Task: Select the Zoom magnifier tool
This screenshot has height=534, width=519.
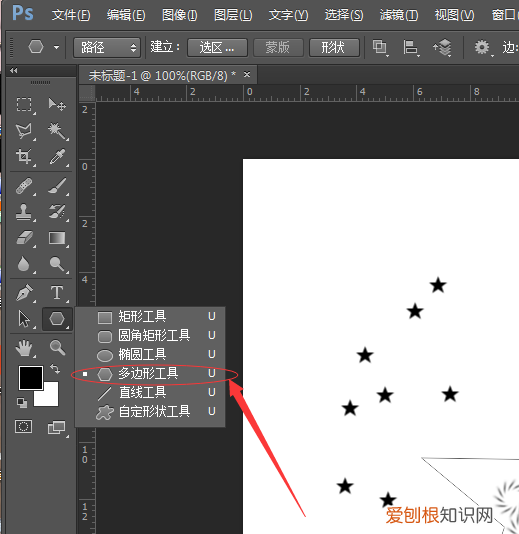Action: (x=57, y=348)
